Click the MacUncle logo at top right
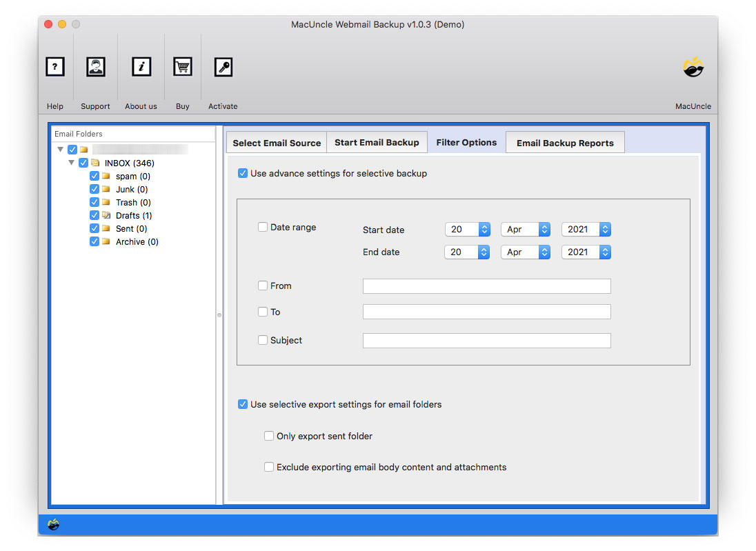The height and width of the screenshot is (551, 756). 693,67
